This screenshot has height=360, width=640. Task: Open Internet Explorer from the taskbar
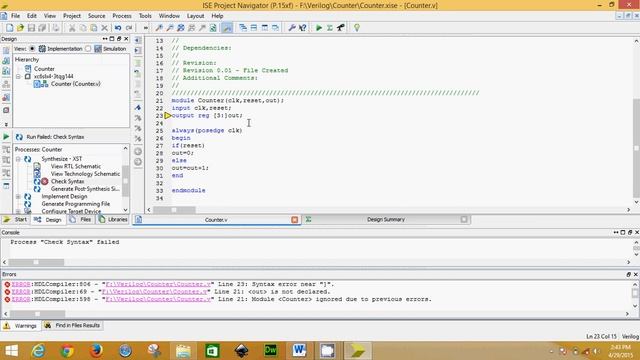coord(38,351)
